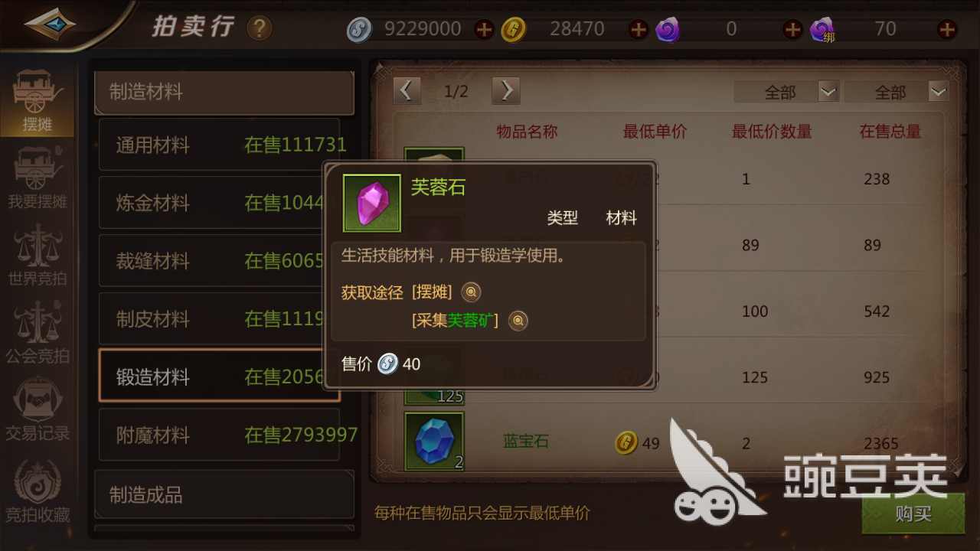
Task: Click the 芙蓉石 pink gem icon
Action: click(371, 203)
